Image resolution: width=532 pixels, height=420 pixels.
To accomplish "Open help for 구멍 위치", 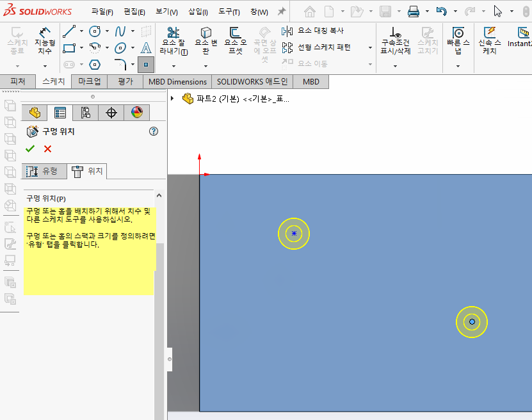I will [154, 131].
